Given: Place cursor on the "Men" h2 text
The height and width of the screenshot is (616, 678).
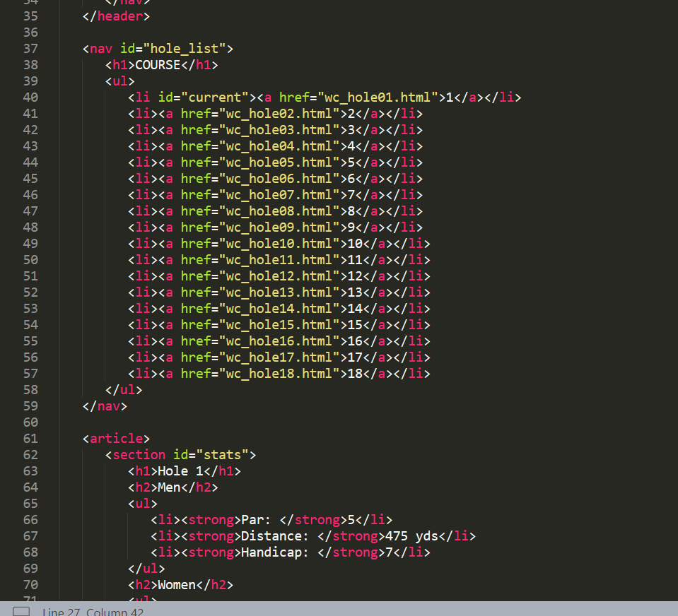Looking at the screenshot, I should (x=169, y=487).
